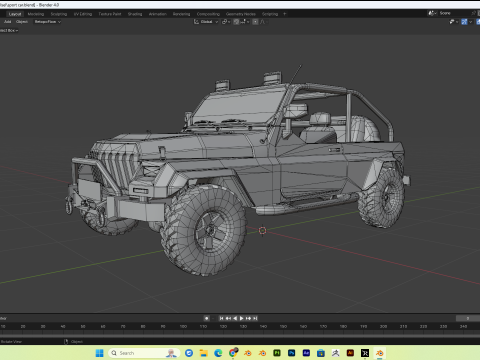Image resolution: width=480 pixels, height=360 pixels.
Task: Click the 3D cursor in viewport
Action: click(x=262, y=230)
